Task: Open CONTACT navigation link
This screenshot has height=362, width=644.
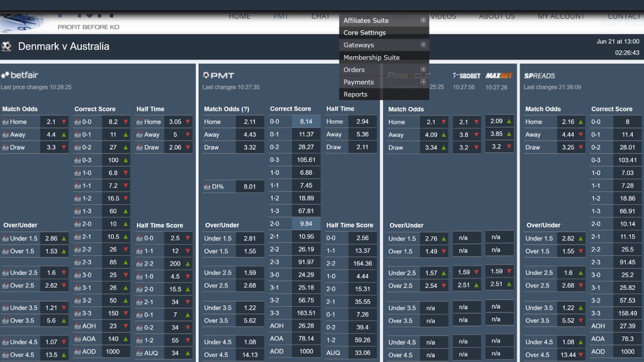Action: point(624,16)
